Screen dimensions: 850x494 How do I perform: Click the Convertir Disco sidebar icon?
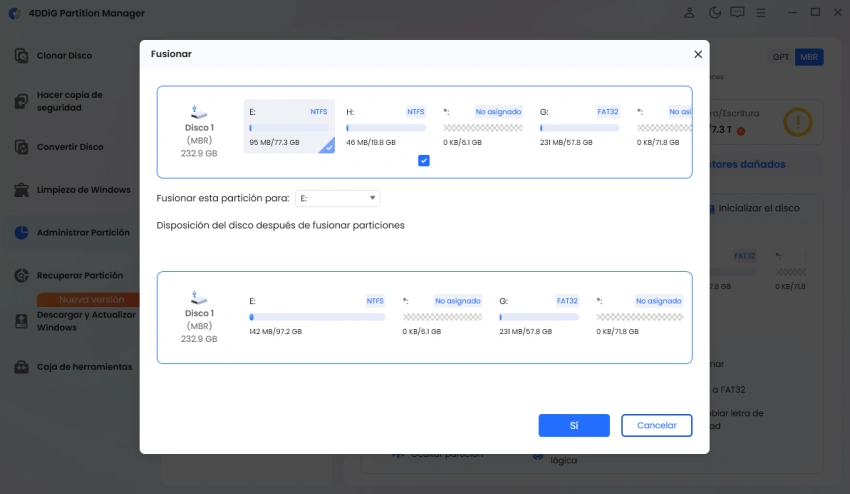21,147
